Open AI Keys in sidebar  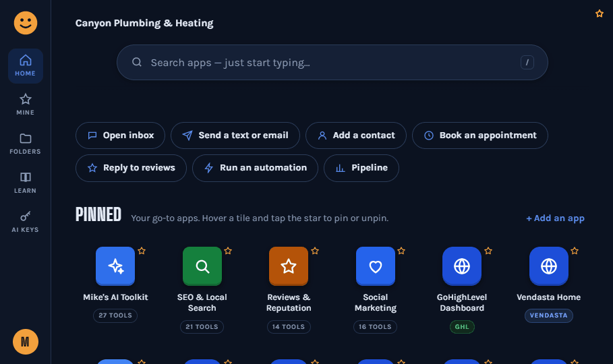click(26, 222)
